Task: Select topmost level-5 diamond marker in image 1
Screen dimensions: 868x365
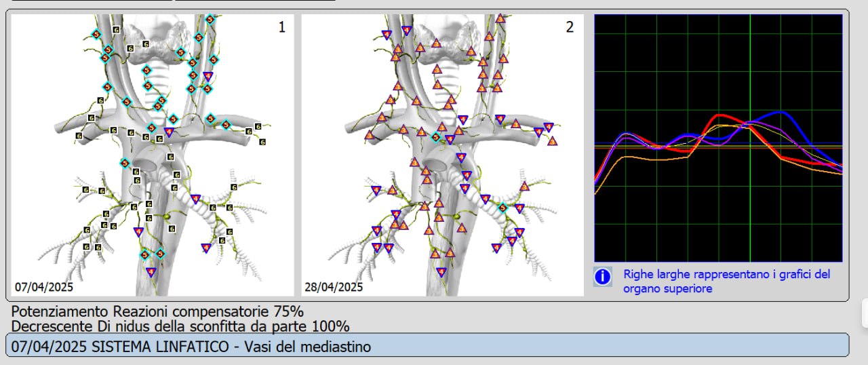Action: click(x=210, y=19)
